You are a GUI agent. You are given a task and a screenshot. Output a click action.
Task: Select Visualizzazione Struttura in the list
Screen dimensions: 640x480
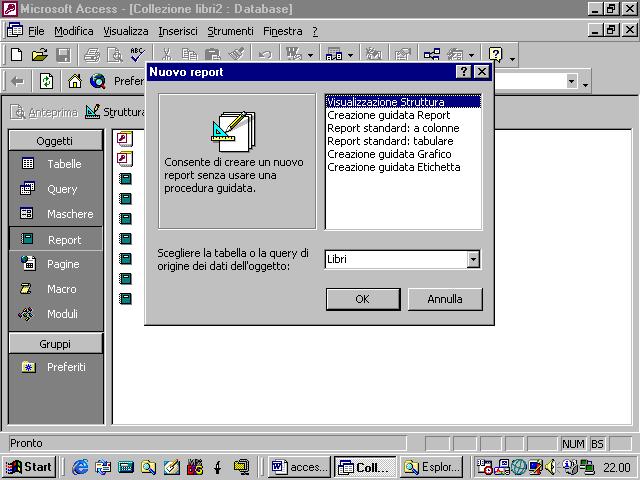(403, 102)
